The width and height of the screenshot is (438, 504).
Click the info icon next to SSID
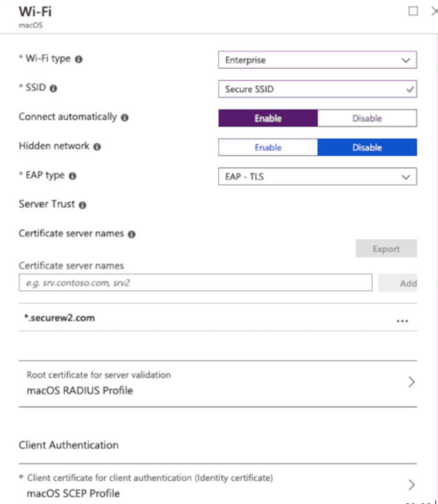pyautogui.click(x=54, y=88)
